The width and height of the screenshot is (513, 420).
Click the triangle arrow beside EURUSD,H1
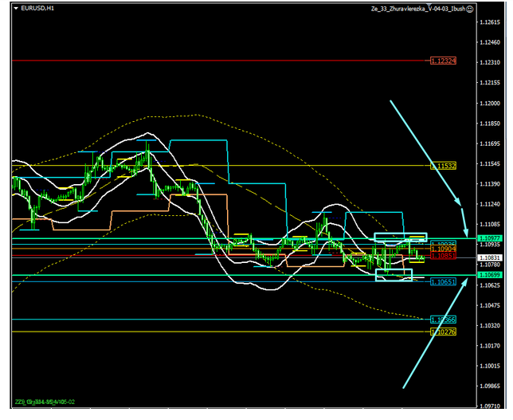tap(16, 8)
